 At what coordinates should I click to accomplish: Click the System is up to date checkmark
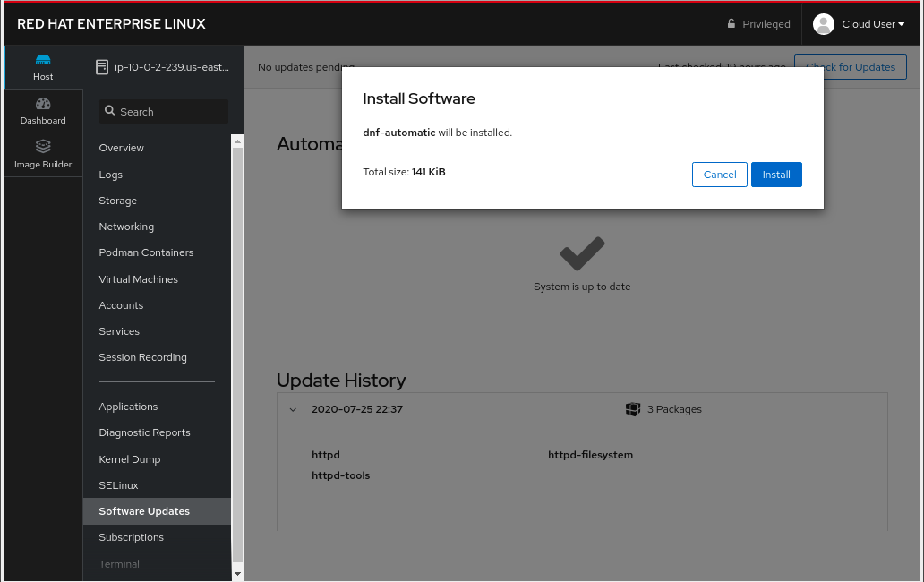click(x=582, y=253)
